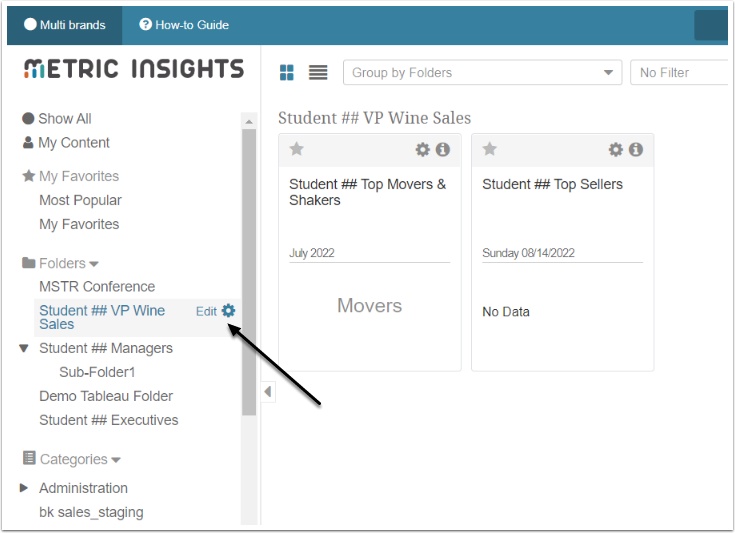
Task: Click Edit next to VP Wine Sales folder
Action: click(206, 311)
